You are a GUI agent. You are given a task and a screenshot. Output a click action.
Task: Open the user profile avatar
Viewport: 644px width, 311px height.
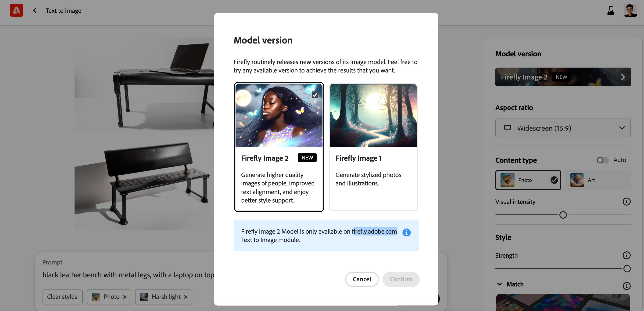pyautogui.click(x=630, y=10)
